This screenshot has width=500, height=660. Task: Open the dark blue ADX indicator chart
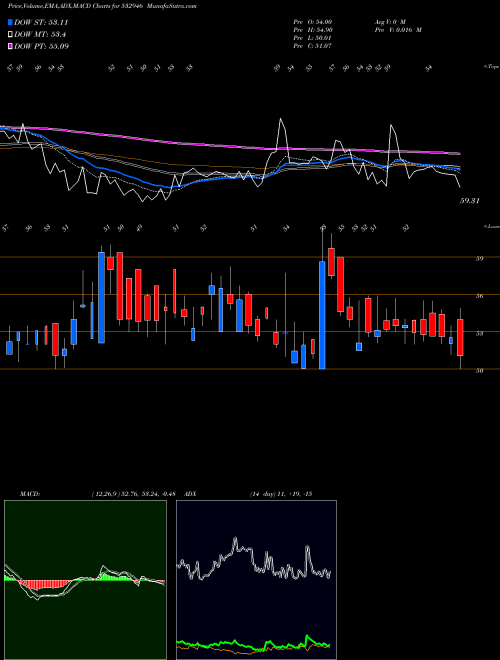(256, 580)
